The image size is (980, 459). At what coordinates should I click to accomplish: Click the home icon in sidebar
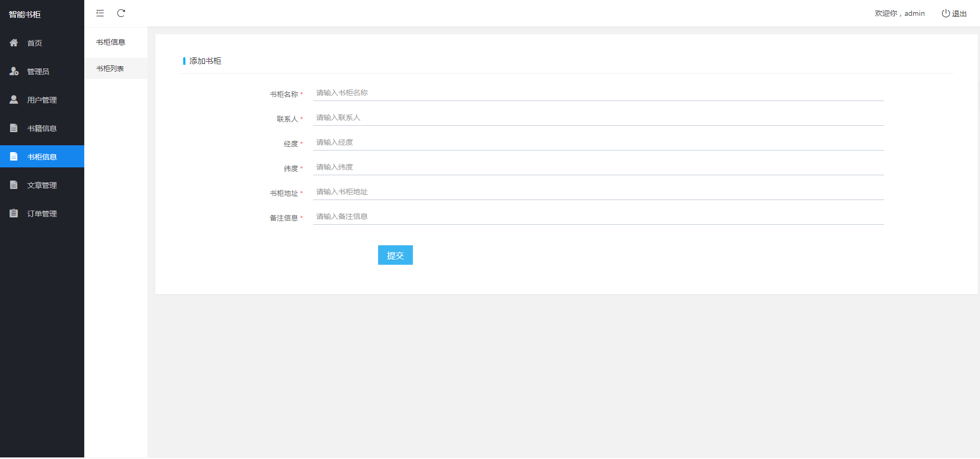pos(14,43)
